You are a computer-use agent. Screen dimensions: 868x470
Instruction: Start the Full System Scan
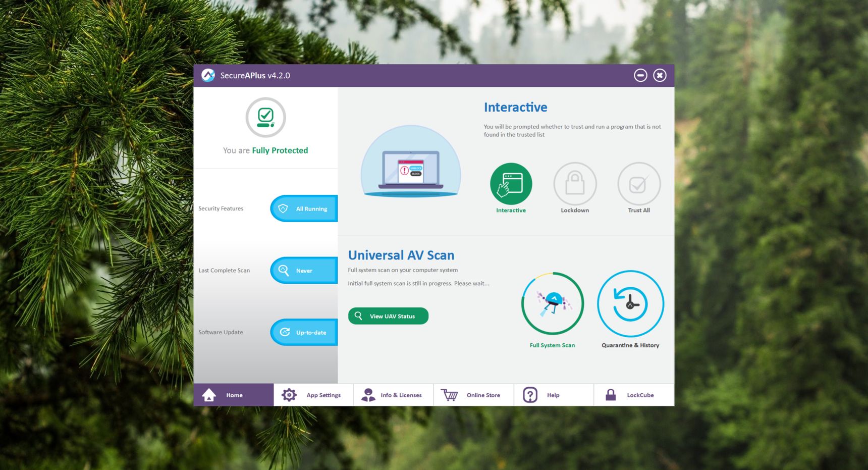pyautogui.click(x=553, y=303)
